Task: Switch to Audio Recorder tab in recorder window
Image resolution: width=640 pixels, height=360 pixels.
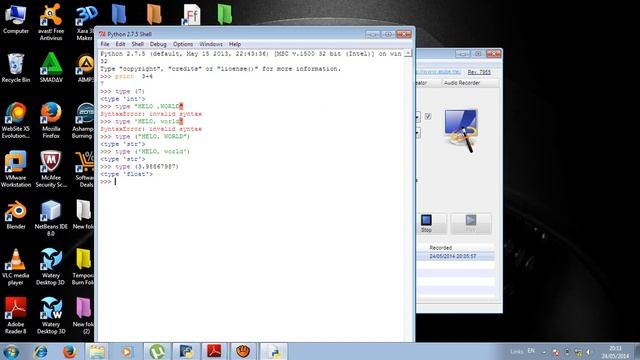Action: [x=462, y=83]
